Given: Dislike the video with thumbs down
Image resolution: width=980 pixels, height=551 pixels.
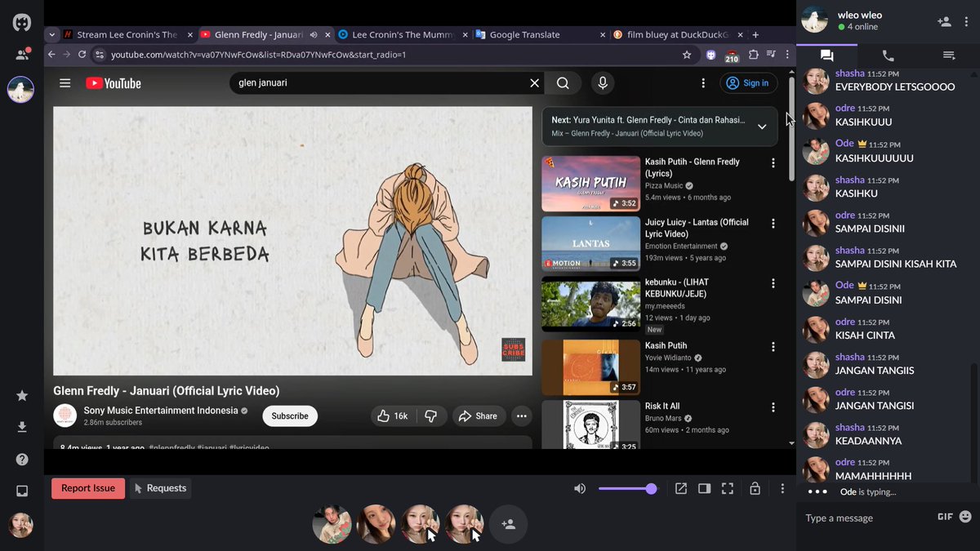Looking at the screenshot, I should (431, 416).
